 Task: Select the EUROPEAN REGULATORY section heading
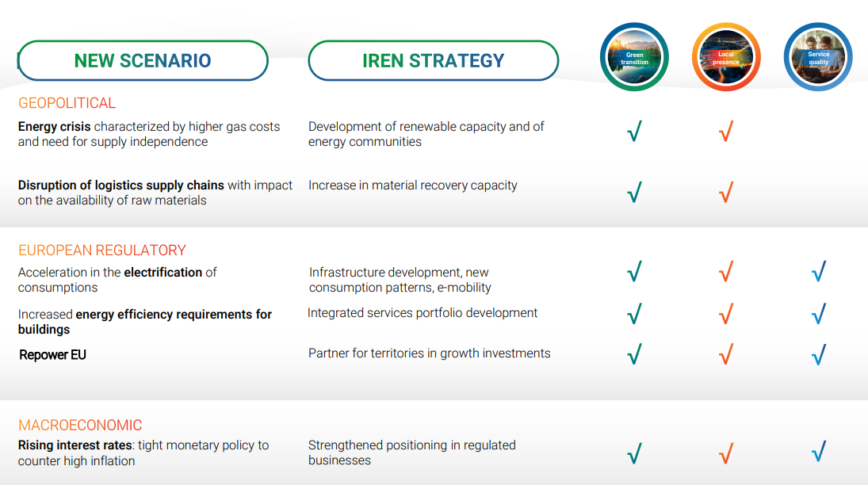[x=101, y=250]
